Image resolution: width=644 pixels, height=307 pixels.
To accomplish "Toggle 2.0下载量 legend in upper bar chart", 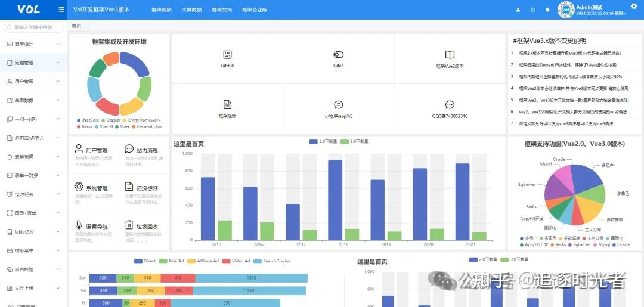I will [323, 142].
